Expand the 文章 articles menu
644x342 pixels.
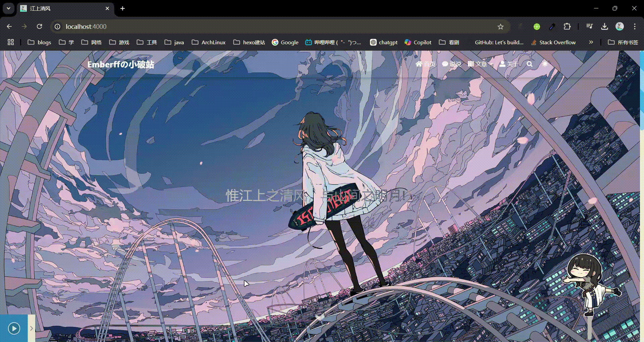pyautogui.click(x=480, y=64)
